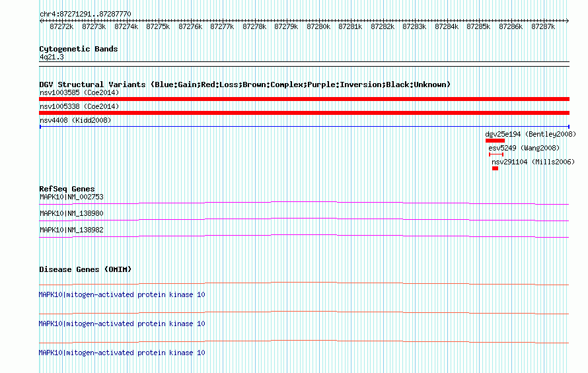Viewport: 588px width, 373px height.
Task: Open third MAPK10 mitogen-activated protein kinase 10 link
Action: coord(122,353)
